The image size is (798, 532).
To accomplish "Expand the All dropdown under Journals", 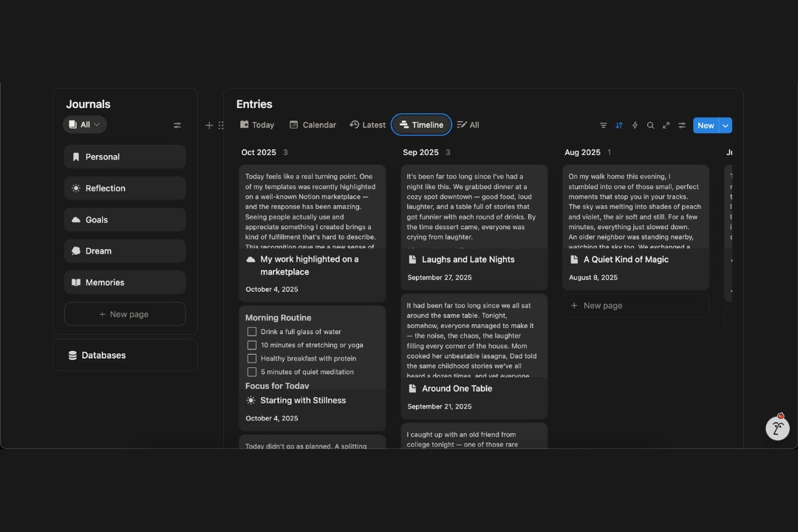I will (x=85, y=125).
